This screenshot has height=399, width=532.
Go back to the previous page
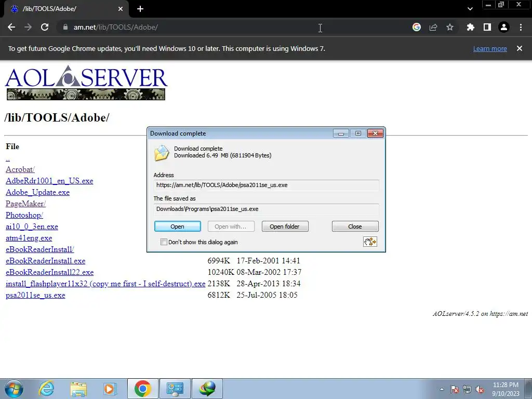[x=11, y=27]
